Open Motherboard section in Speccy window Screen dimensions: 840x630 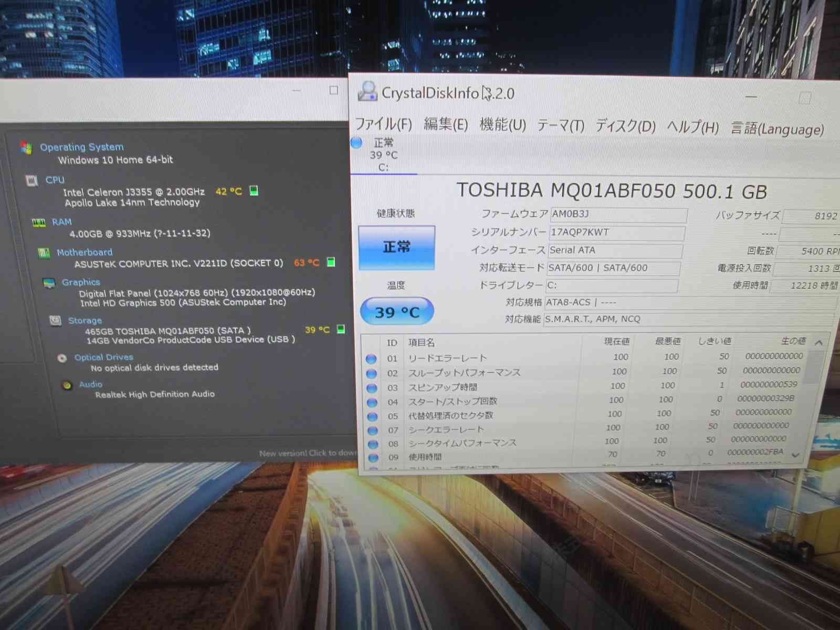coord(85,253)
